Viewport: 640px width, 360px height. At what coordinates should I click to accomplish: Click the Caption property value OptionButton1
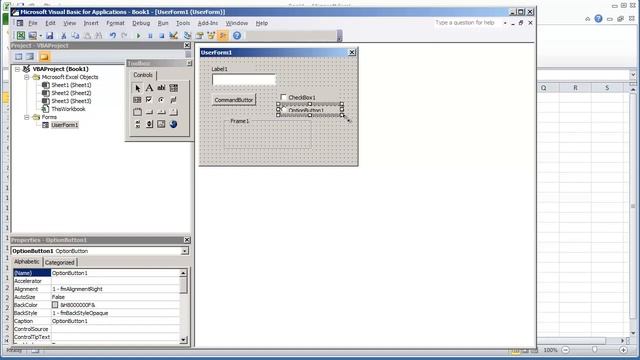click(x=115, y=321)
